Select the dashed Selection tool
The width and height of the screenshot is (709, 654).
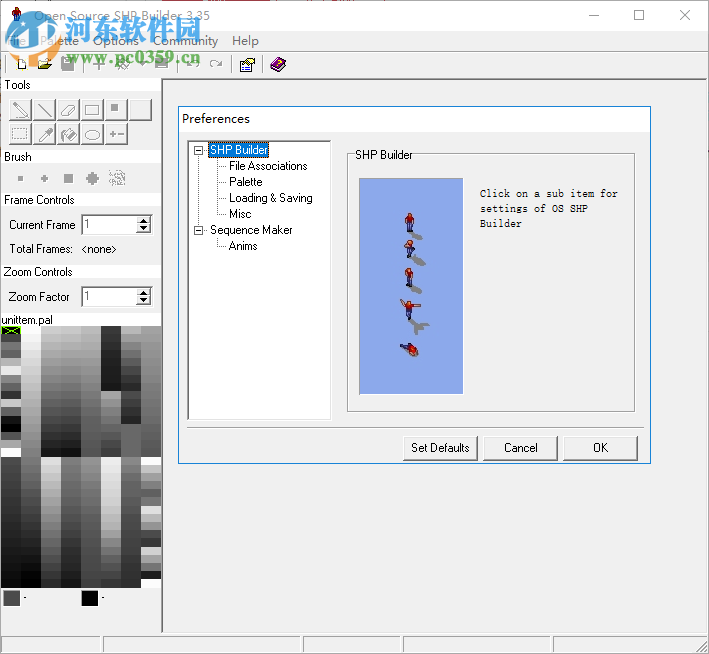pos(20,134)
